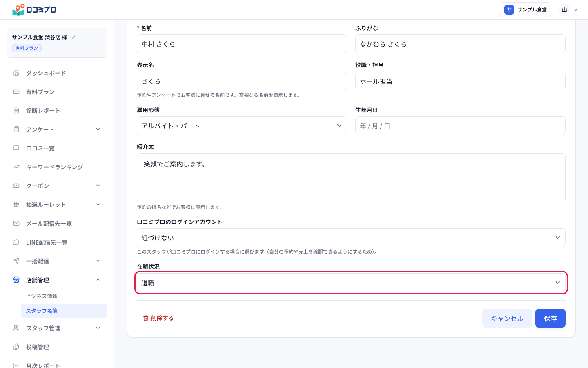Click the メール配信先一覧 envelope icon
The image size is (588, 368).
(x=16, y=223)
